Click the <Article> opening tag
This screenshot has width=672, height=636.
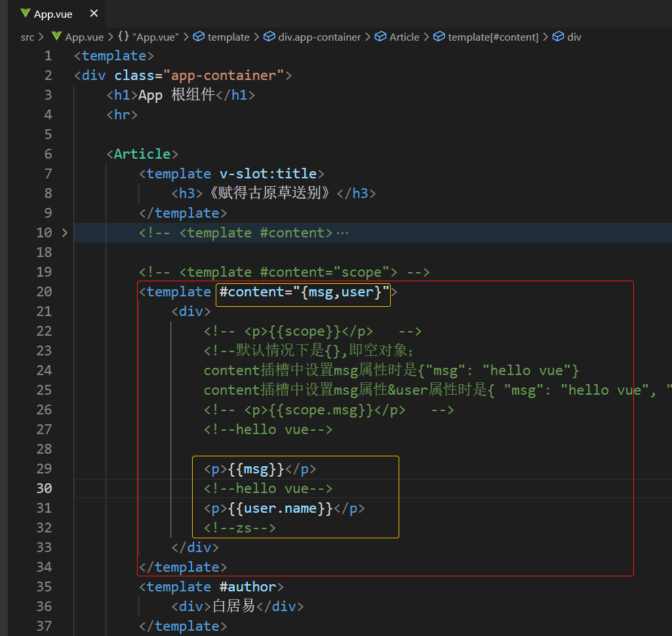click(142, 154)
